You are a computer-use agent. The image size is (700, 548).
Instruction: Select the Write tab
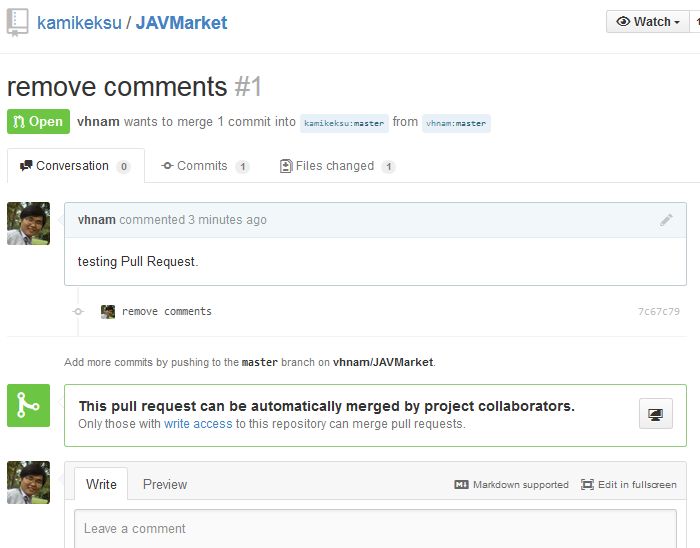101,484
